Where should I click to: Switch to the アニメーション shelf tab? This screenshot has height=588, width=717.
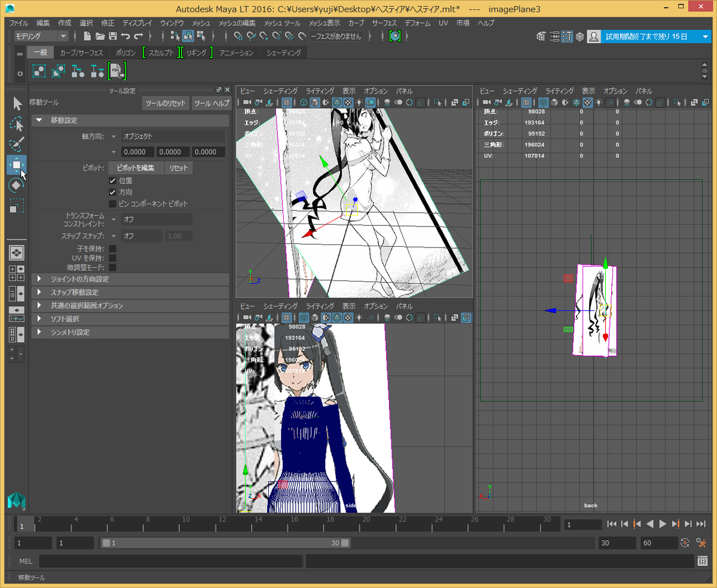237,53
